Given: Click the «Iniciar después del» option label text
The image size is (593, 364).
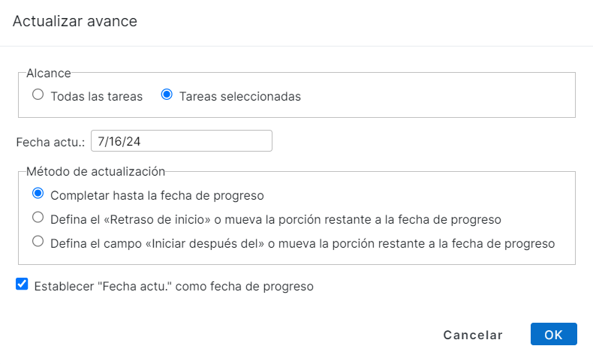Looking at the screenshot, I should tap(303, 244).
